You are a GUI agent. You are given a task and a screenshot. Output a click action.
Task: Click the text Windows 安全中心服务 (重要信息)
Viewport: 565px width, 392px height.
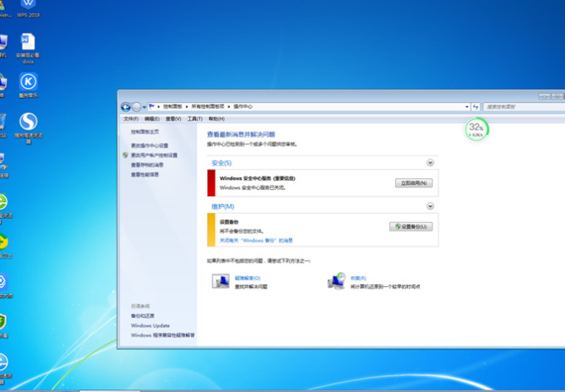tap(257, 178)
